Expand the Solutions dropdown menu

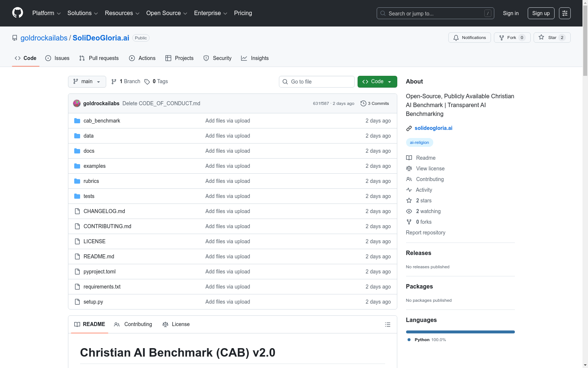tap(83, 13)
